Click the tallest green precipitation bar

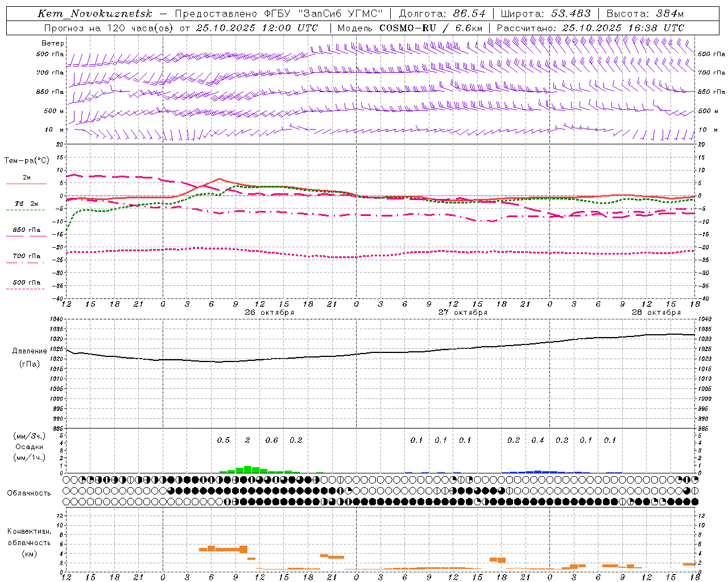247,469
